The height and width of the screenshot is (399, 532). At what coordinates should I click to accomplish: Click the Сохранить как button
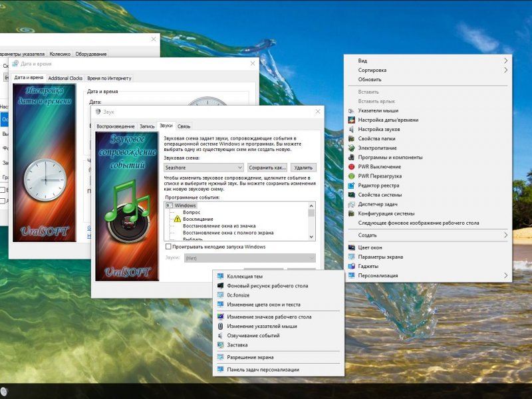click(267, 168)
